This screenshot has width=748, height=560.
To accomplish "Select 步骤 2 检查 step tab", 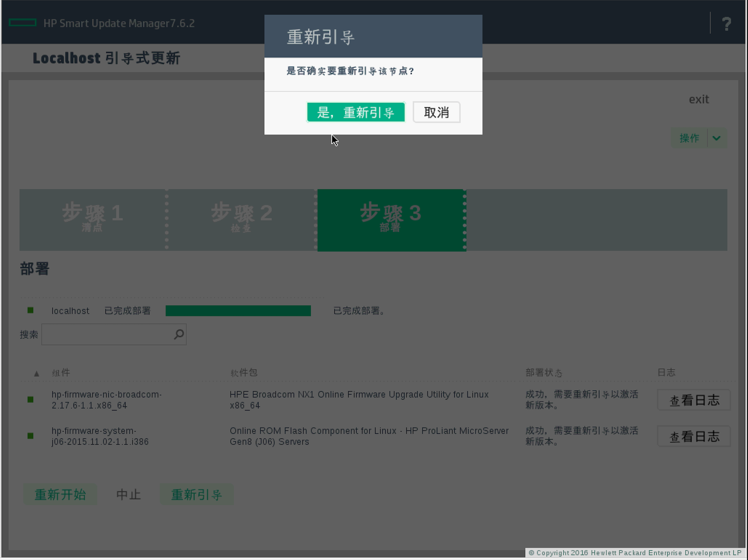I will point(241,220).
